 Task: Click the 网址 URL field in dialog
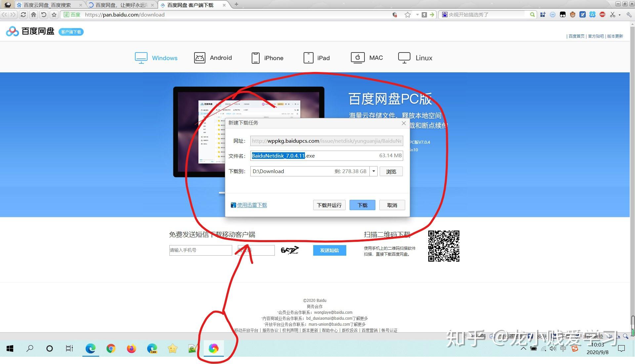point(326,141)
